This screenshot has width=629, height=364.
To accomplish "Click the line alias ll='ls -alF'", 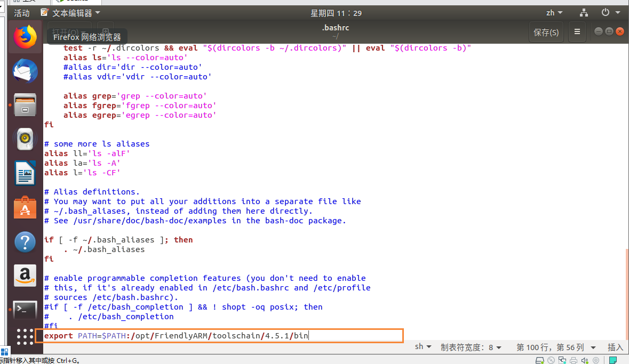I will tap(87, 153).
